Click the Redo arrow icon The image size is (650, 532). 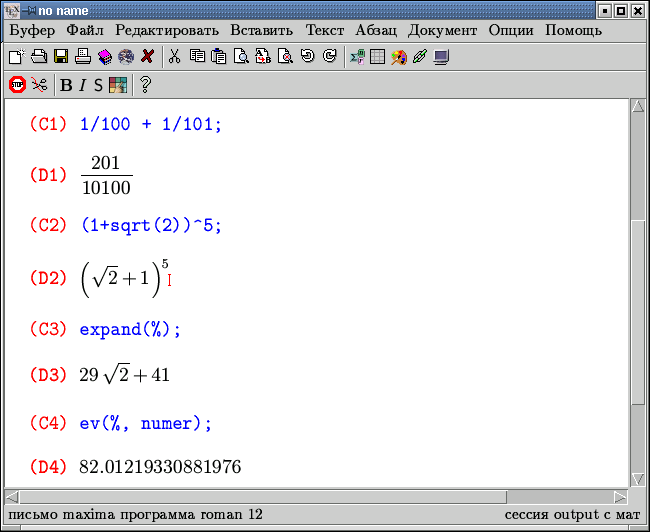click(329, 57)
